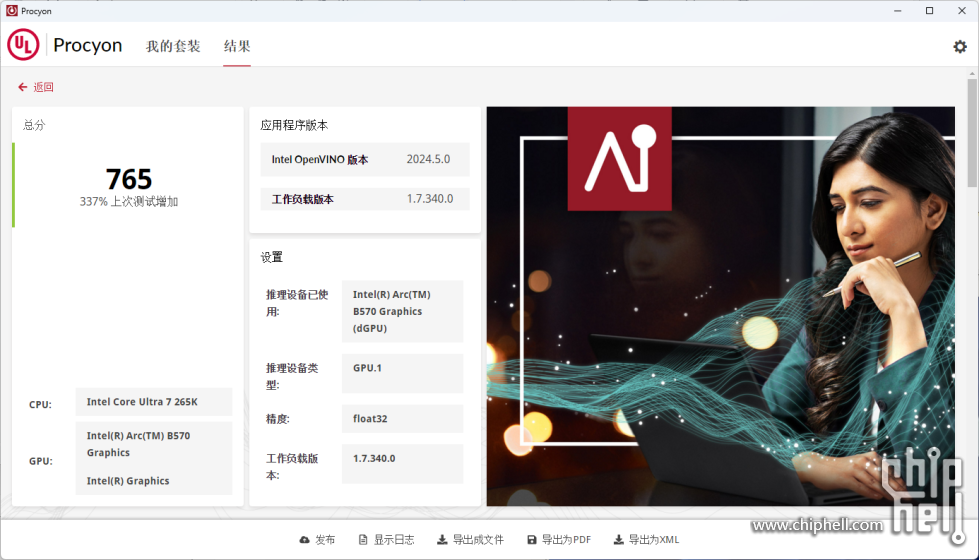
Task: Click the 工作负载版本 1.7.340.0 row
Action: point(365,199)
